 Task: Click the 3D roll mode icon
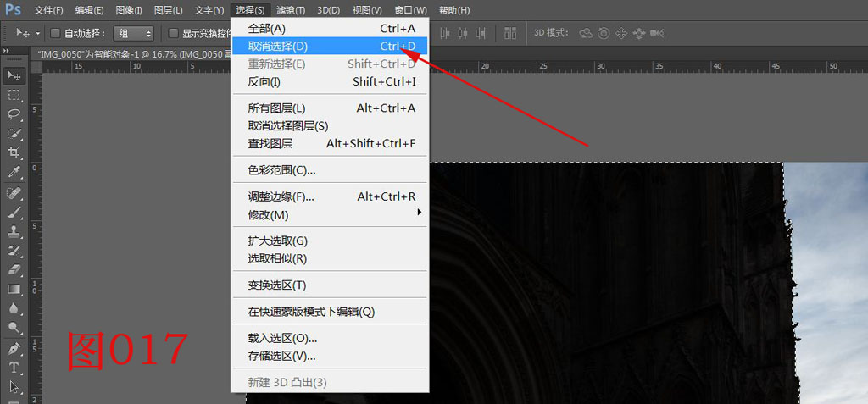[x=604, y=33]
